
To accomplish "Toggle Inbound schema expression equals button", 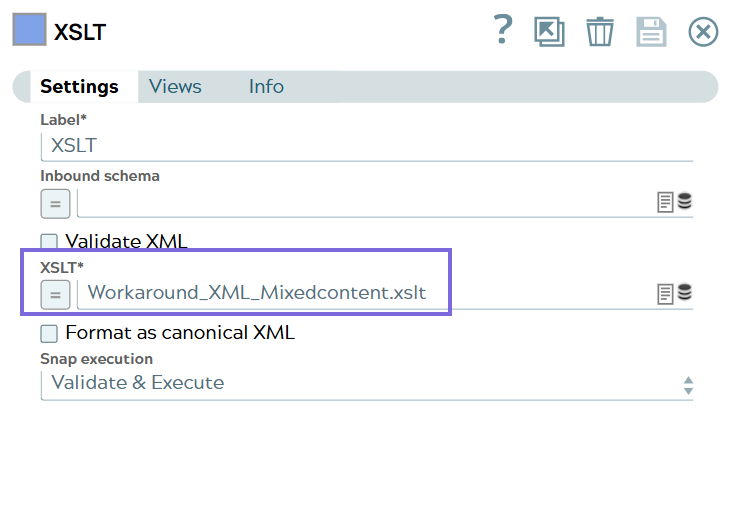I will coord(55,203).
